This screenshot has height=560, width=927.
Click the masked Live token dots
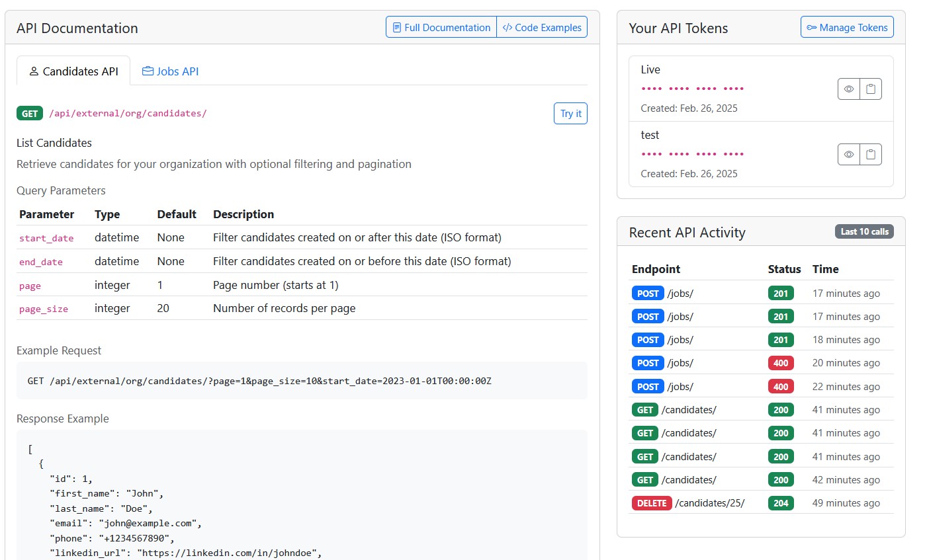pyautogui.click(x=692, y=89)
